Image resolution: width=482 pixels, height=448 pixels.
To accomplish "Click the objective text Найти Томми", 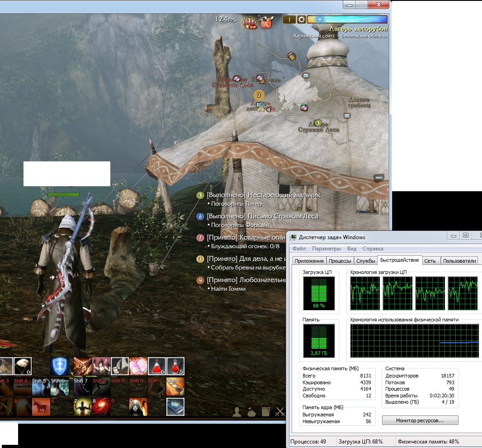I will pyautogui.click(x=228, y=289).
